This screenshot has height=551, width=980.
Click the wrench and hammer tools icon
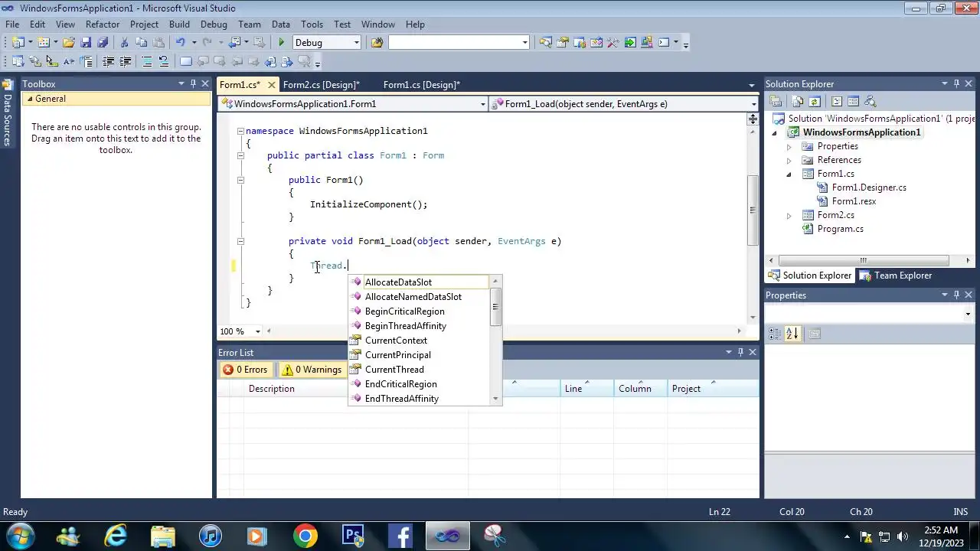click(613, 43)
